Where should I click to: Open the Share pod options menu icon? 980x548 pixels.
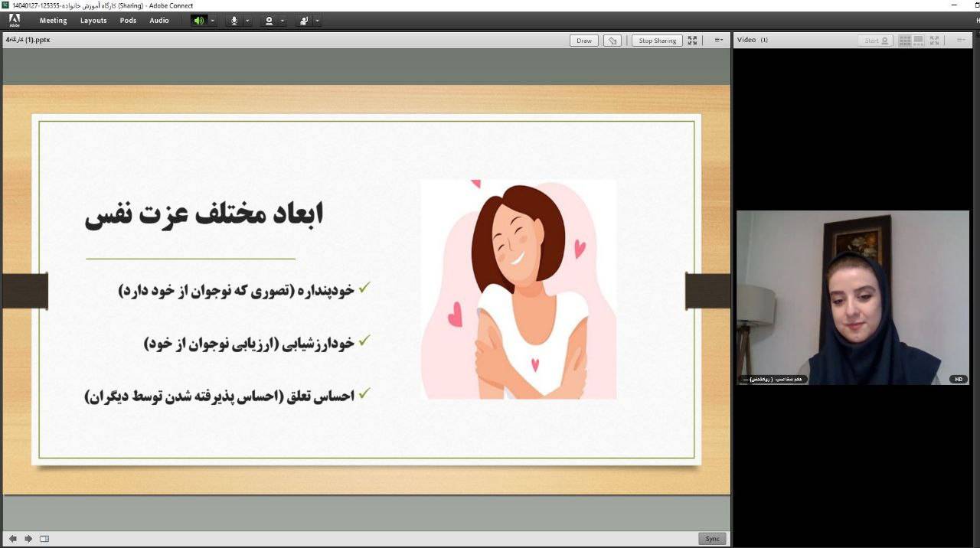pyautogui.click(x=718, y=41)
